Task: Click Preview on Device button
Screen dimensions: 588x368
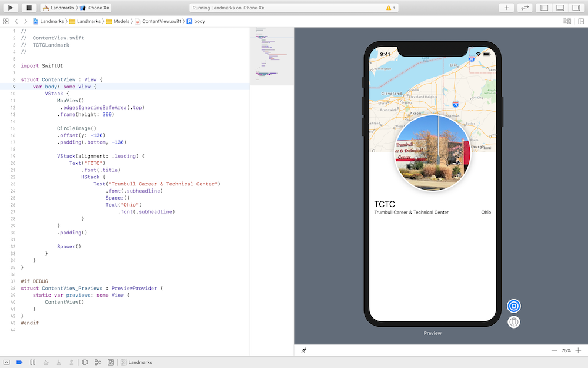Action: 514,322
